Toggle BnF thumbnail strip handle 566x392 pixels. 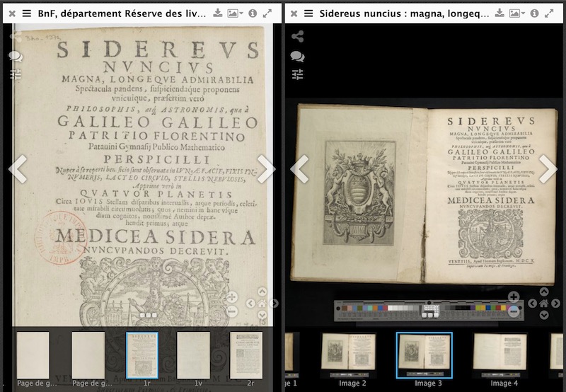(149, 315)
